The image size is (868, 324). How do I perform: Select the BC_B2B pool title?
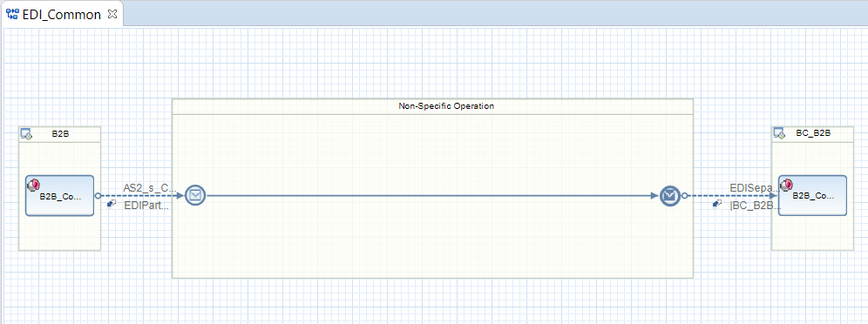point(814,134)
